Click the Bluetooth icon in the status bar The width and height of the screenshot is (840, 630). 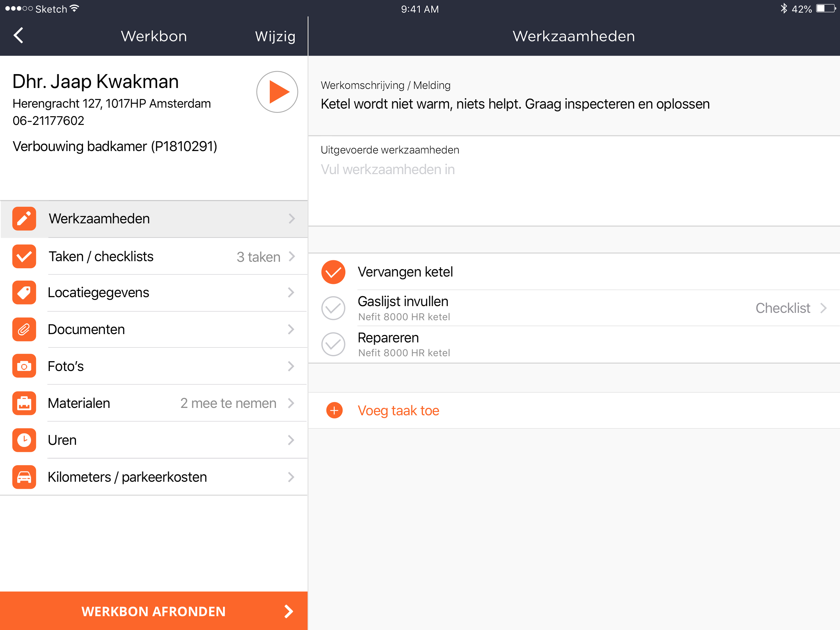783,8
